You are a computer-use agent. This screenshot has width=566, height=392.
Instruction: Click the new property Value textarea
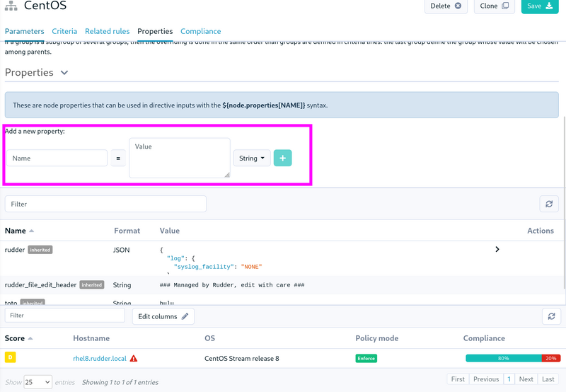pos(180,158)
